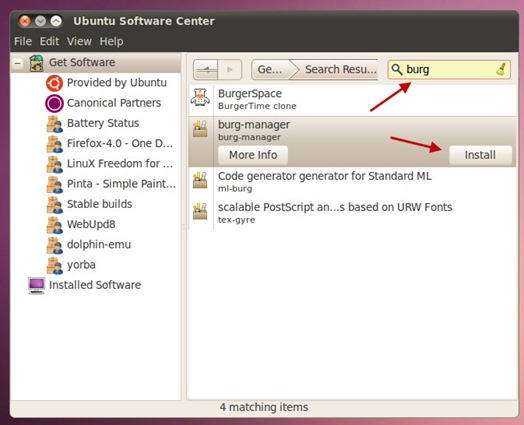Select WebUpd8 source
The image size is (524, 425).
tap(91, 224)
